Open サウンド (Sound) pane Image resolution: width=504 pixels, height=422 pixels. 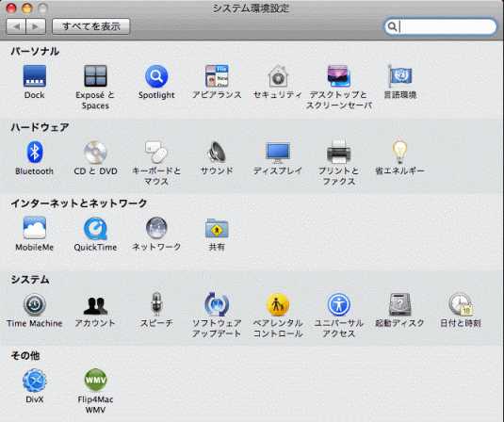[217, 152]
